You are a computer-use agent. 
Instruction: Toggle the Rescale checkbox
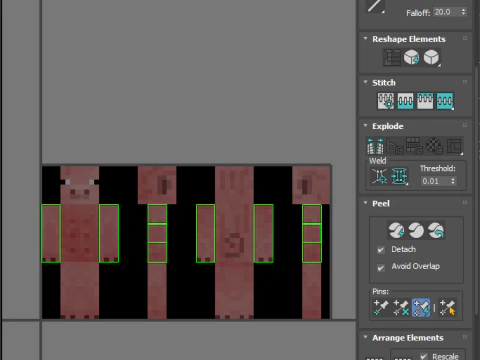pos(424,356)
